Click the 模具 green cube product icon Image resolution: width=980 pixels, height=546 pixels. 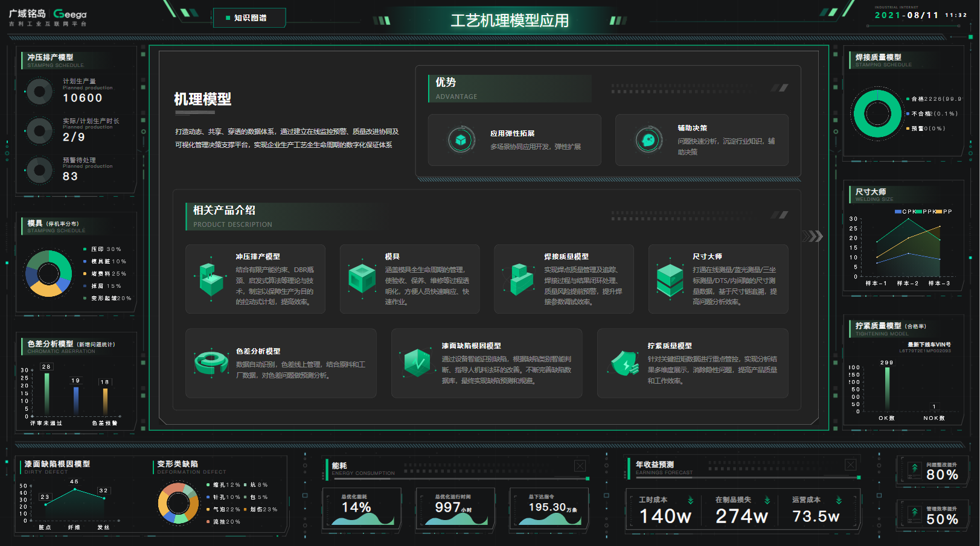pos(362,279)
